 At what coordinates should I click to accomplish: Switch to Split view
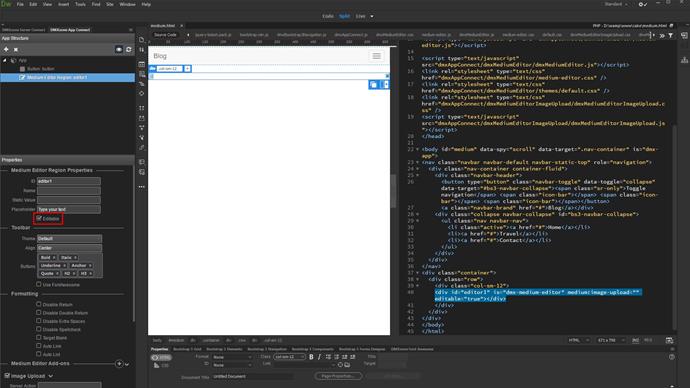[345, 16]
